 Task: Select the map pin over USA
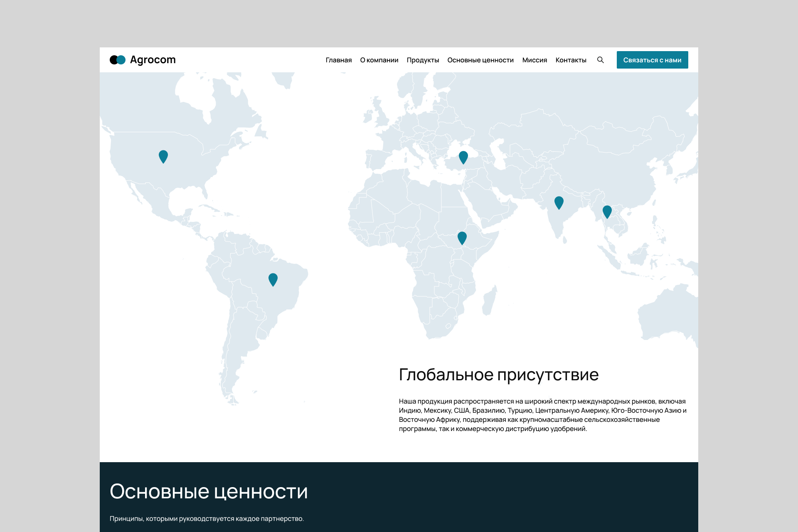163,157
